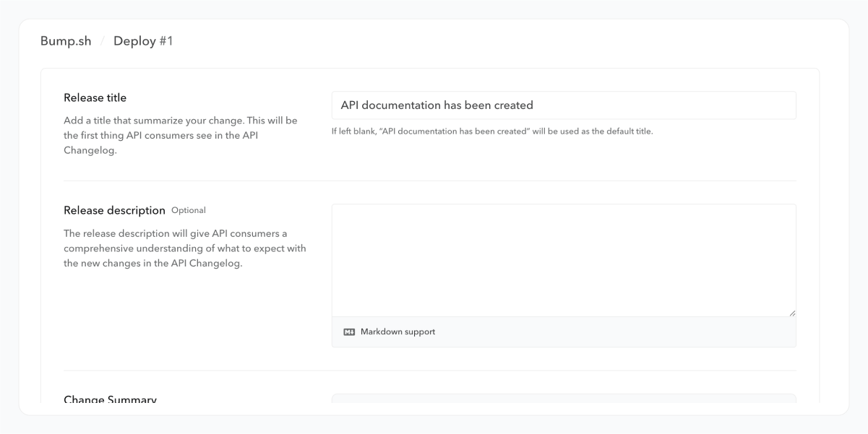868x434 pixels.
Task: Click the Markdown support footer bar
Action: click(614, 332)
